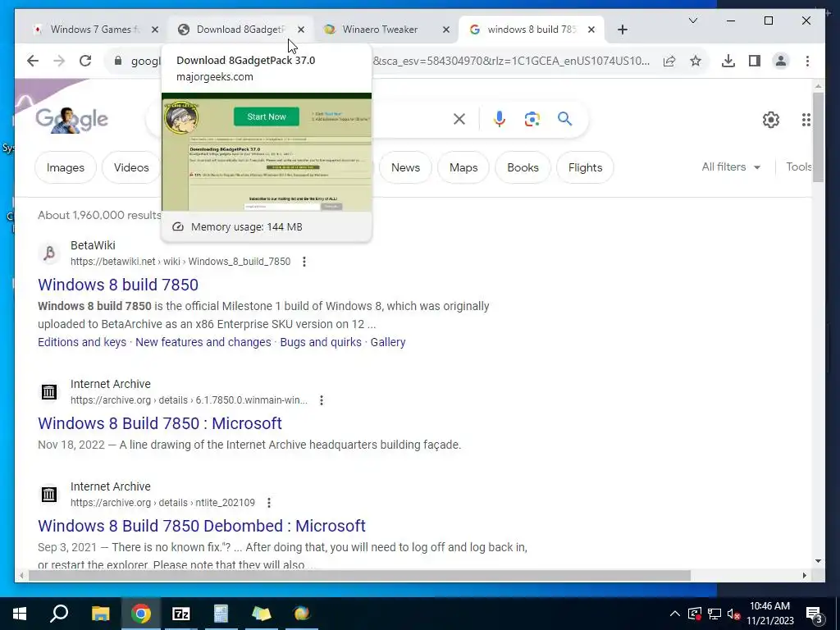Screen dimensions: 840x630
Task: Open Google quick settings gear
Action: (771, 120)
